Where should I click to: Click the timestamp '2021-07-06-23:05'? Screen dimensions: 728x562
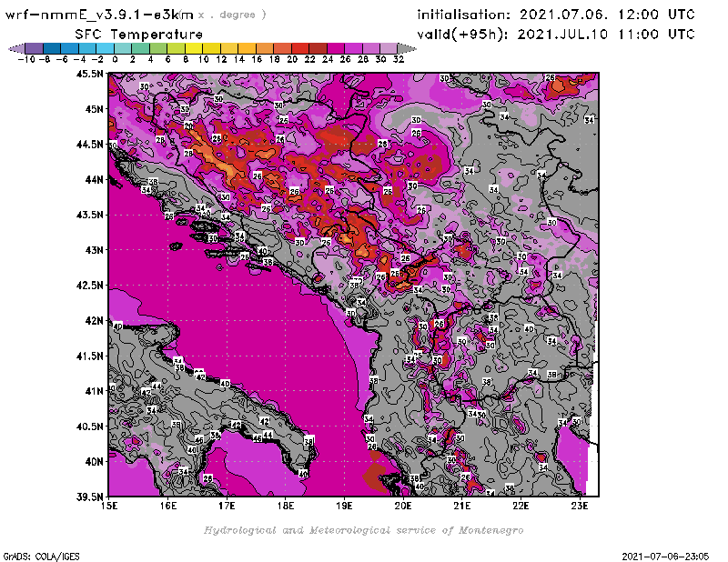665,557
